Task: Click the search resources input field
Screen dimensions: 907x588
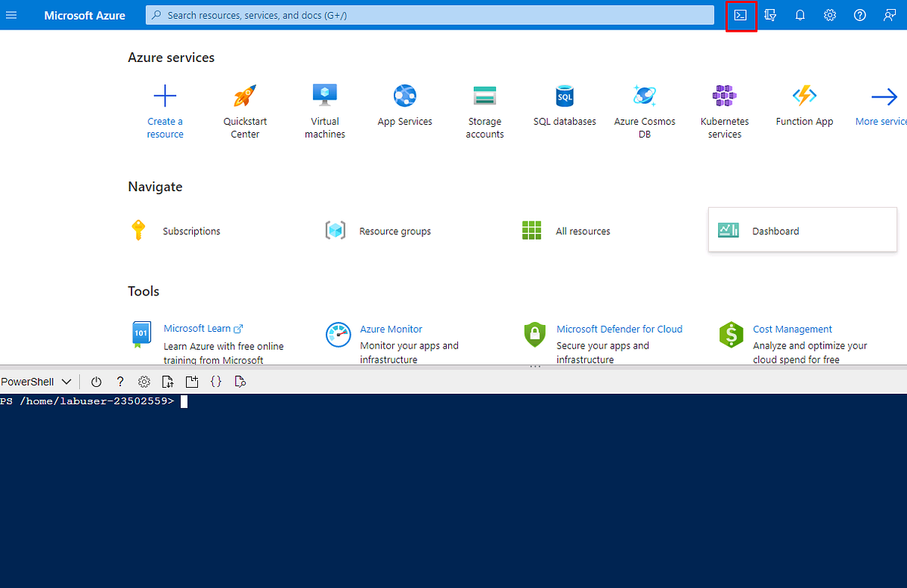Action: (x=429, y=14)
